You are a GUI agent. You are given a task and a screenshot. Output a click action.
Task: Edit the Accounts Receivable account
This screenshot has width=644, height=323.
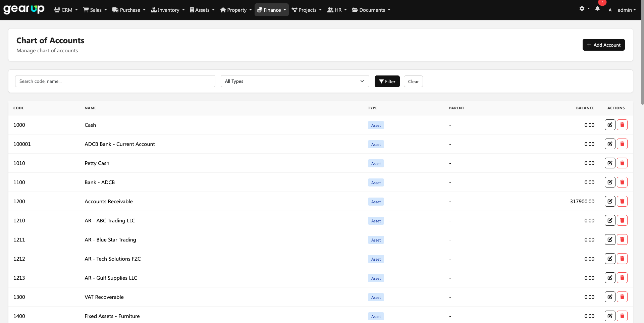pos(610,201)
